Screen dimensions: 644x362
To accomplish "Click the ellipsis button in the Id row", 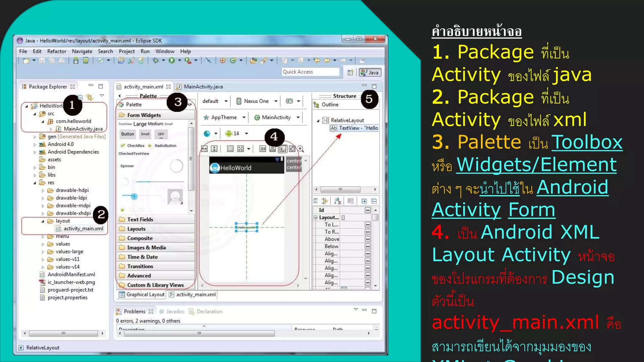I will coord(368,210).
